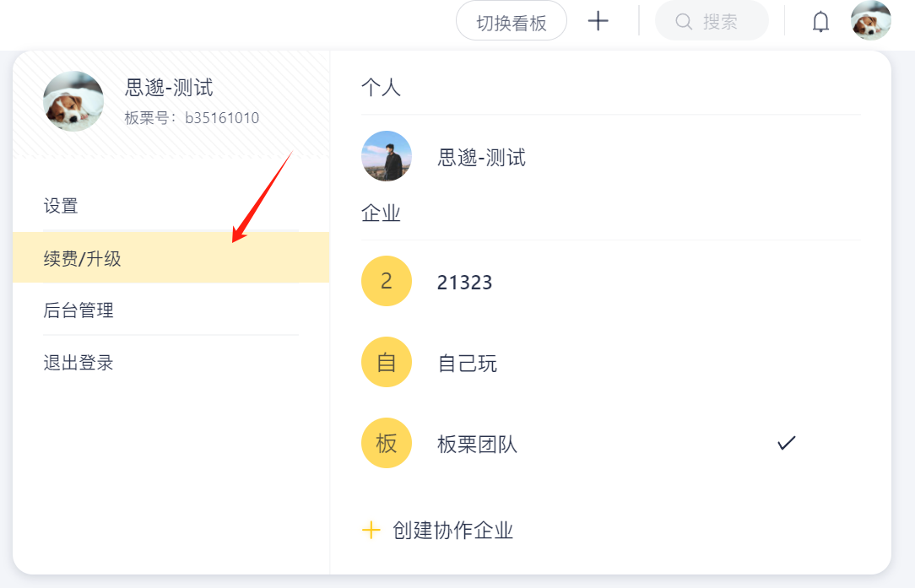Viewport: 915px width, 588px height.
Task: Click the plus icon beside 创建协作企业
Action: click(371, 530)
